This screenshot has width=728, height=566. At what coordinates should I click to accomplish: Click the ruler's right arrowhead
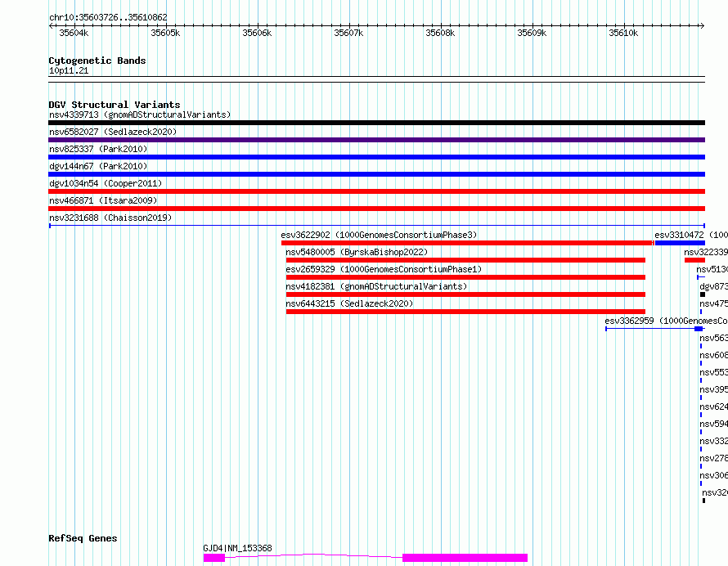tap(702, 25)
